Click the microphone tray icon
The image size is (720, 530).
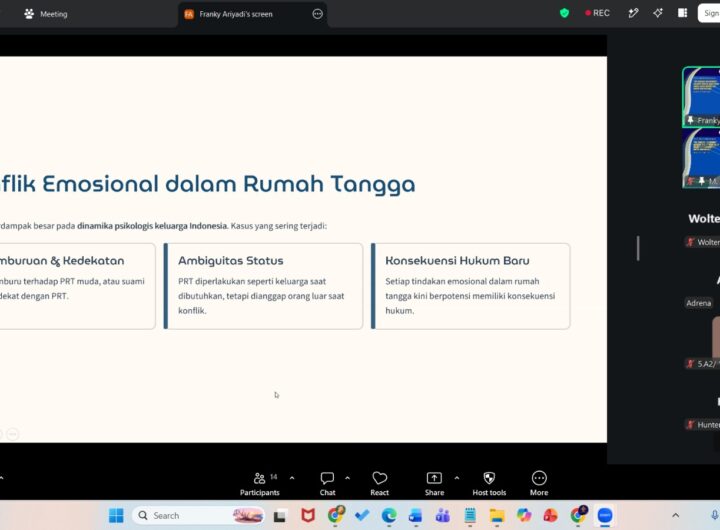tap(714, 515)
